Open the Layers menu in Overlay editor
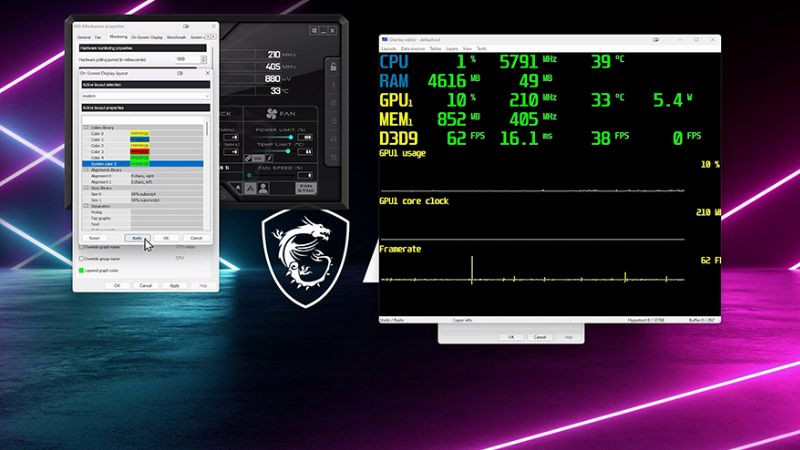This screenshot has width=800, height=450. [452, 48]
